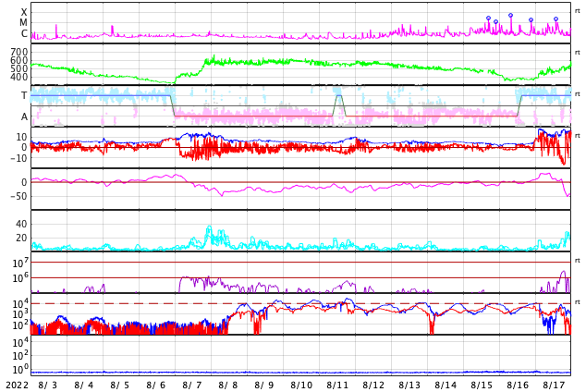The image size is (586, 392).
Task: Click the M flare class axis label
Action: pyautogui.click(x=23, y=23)
